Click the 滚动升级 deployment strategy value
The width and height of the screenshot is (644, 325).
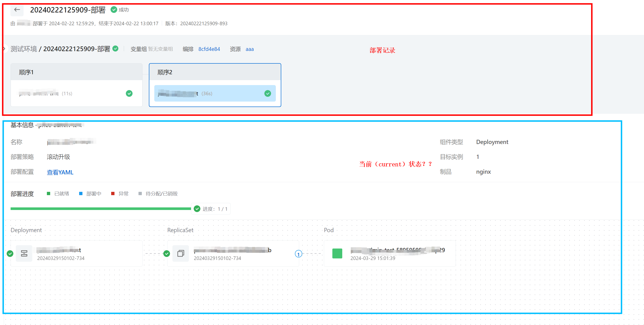pyautogui.click(x=58, y=157)
